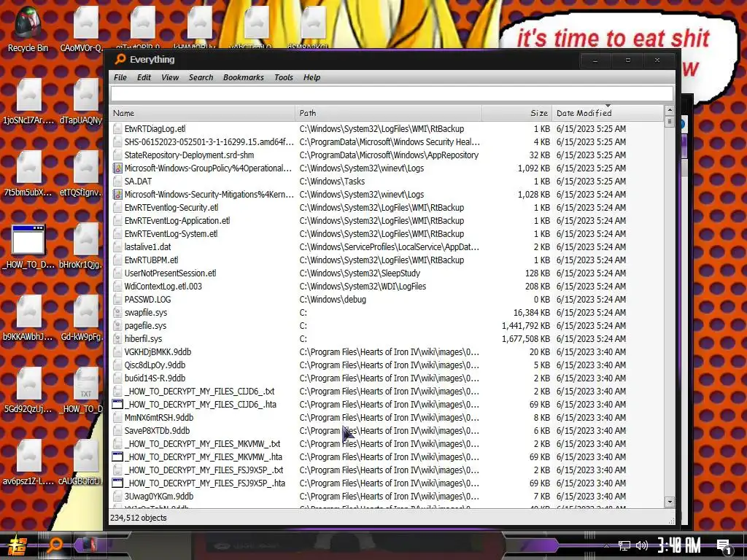Image resolution: width=747 pixels, height=560 pixels.
Task: Select _HOW_TO_DECRYPT_MY_FILES_FSJ9X5P_.txt row
Action: pos(386,470)
